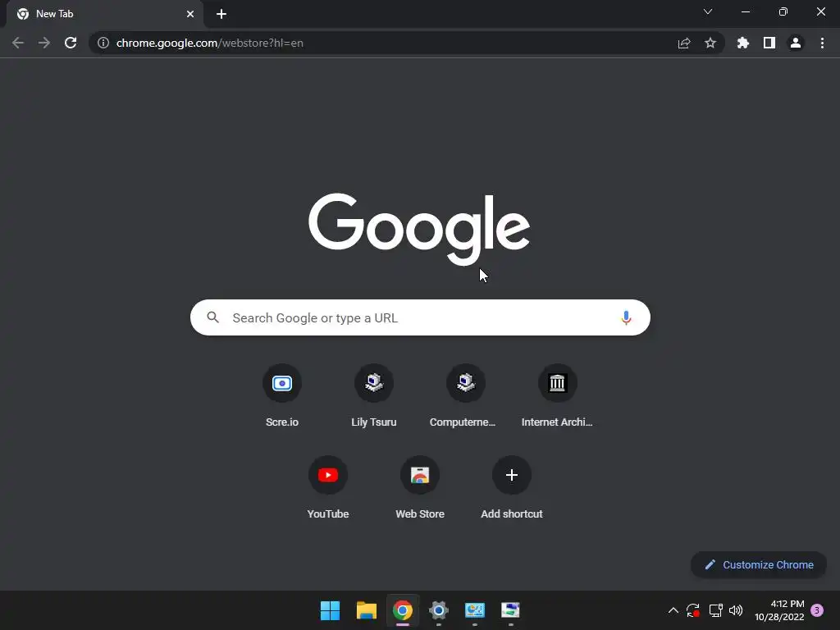Screen dimensions: 840x630
Task: Click the Add shortcut button
Action: coord(512,489)
